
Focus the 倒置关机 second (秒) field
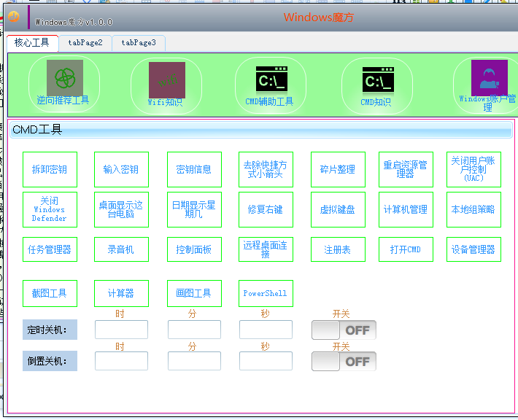(x=266, y=361)
